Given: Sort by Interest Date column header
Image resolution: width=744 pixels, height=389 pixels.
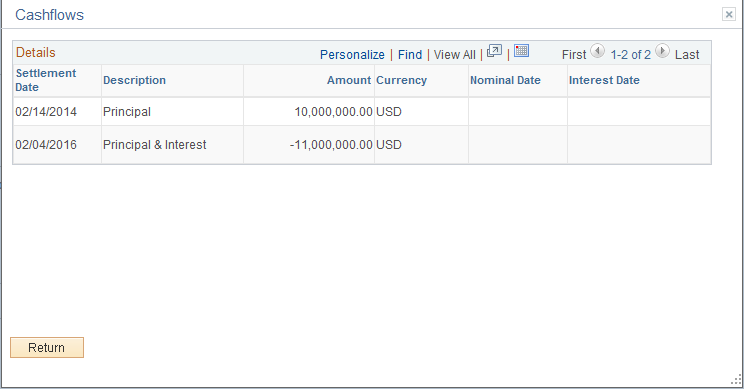Looking at the screenshot, I should pos(604,80).
